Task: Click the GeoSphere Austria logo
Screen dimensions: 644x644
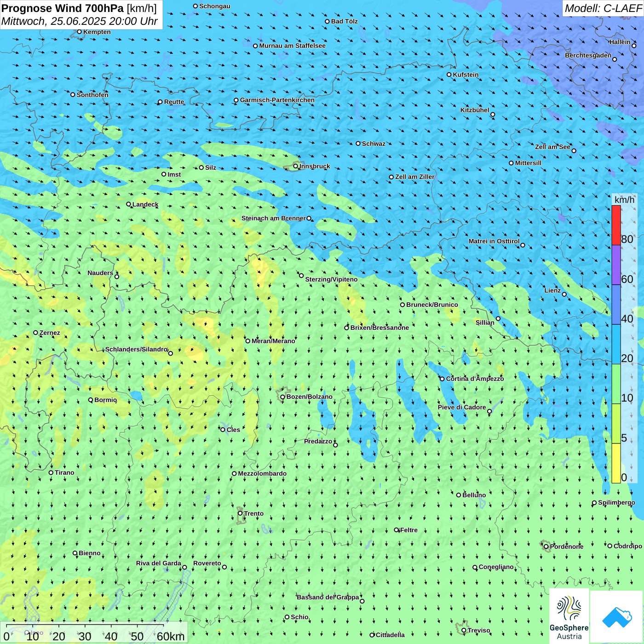Action: pos(569,616)
